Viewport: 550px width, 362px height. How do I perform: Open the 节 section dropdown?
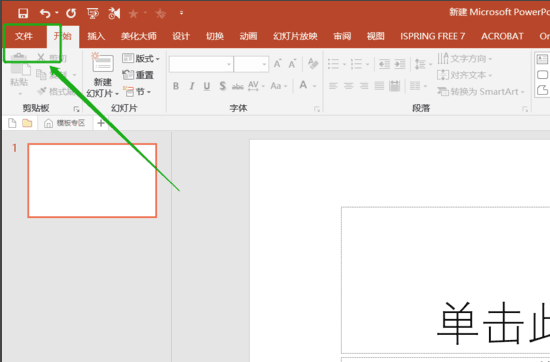(138, 92)
